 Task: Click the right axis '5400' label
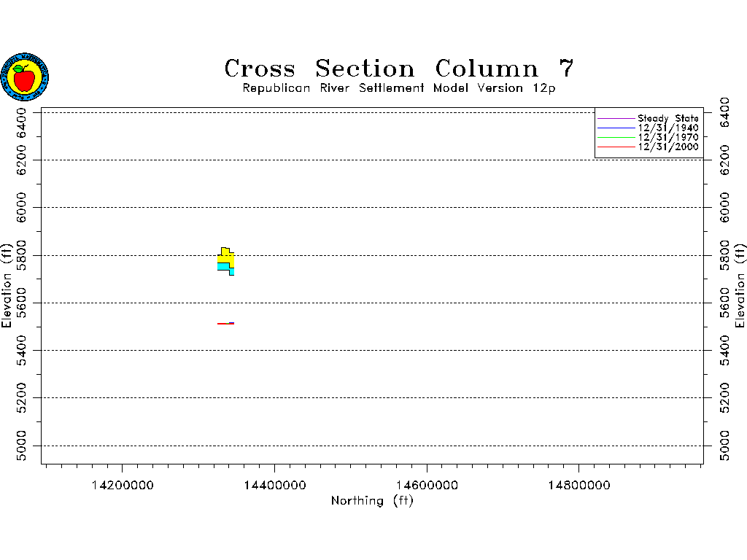[724, 351]
